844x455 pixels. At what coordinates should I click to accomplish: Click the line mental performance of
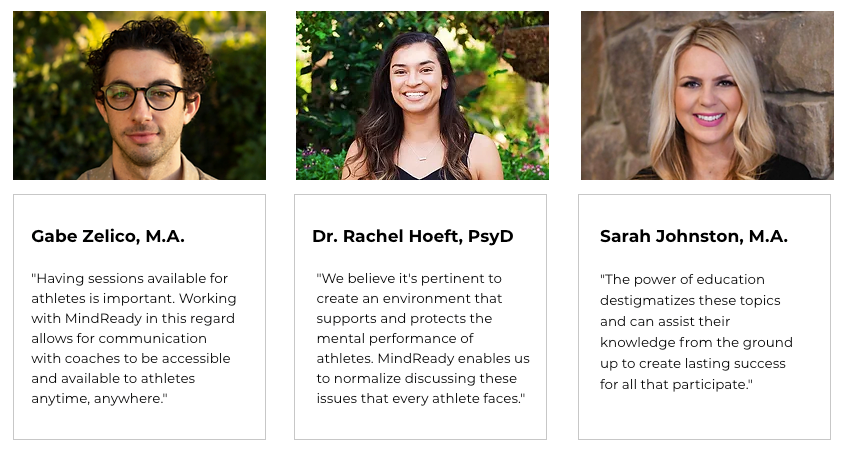tap(395, 338)
